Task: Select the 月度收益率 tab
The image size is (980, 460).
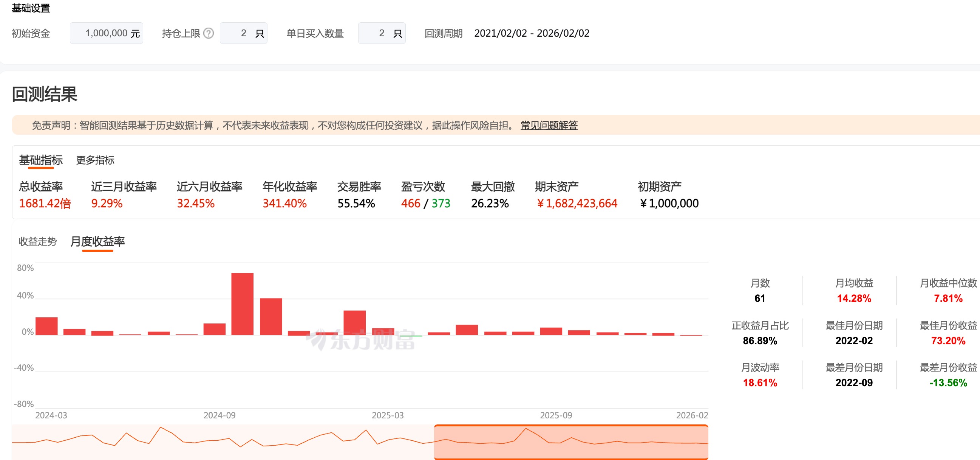Action: (x=97, y=241)
